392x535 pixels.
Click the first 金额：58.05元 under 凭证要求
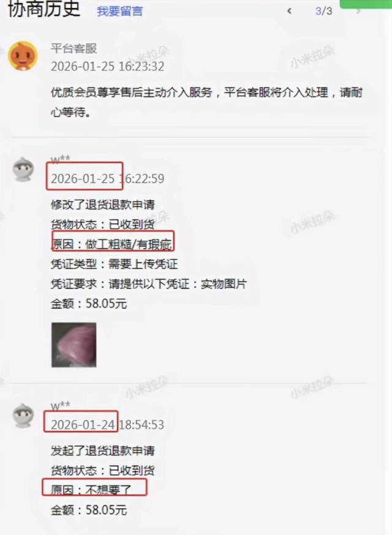[89, 303]
